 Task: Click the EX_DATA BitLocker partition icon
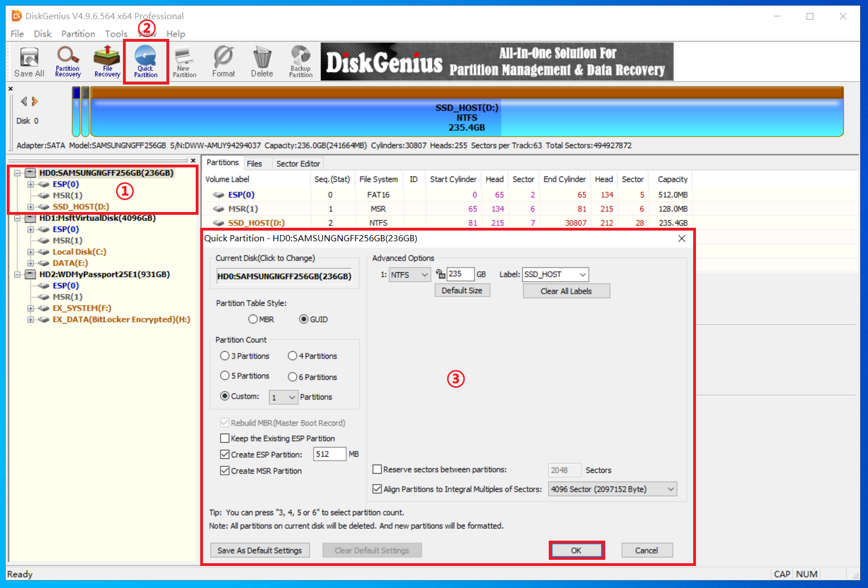(43, 320)
